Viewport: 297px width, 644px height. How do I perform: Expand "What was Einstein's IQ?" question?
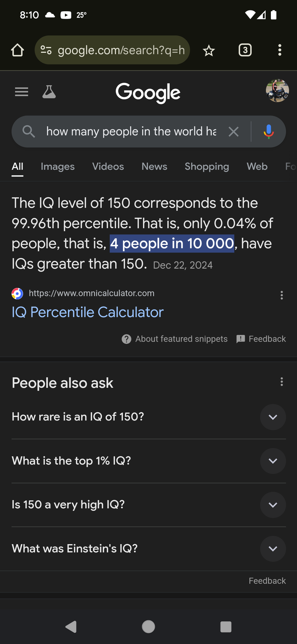273,549
